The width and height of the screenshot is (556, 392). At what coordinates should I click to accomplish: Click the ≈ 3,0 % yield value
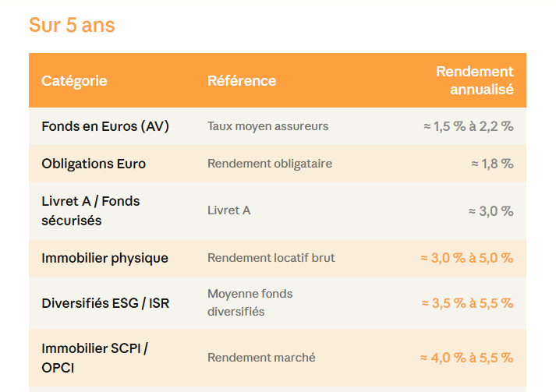click(x=490, y=211)
